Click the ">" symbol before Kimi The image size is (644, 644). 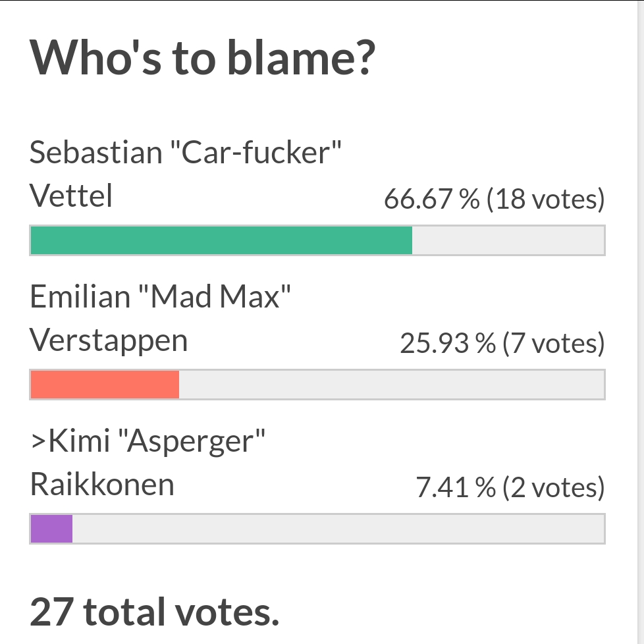(x=37, y=442)
